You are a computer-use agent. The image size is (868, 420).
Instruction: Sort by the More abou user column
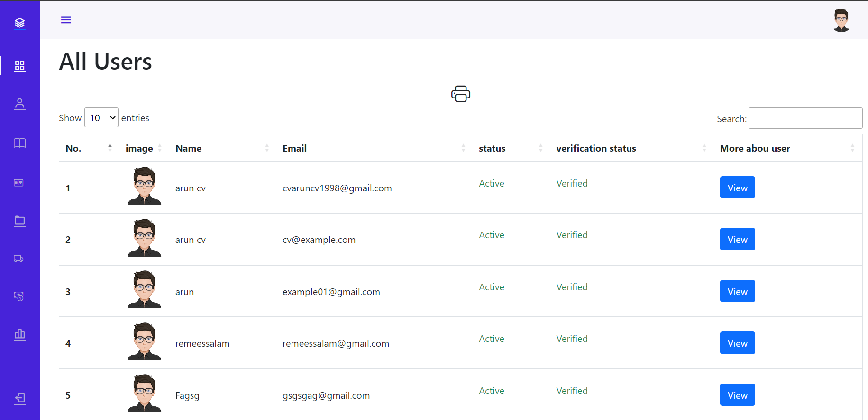tap(788, 148)
